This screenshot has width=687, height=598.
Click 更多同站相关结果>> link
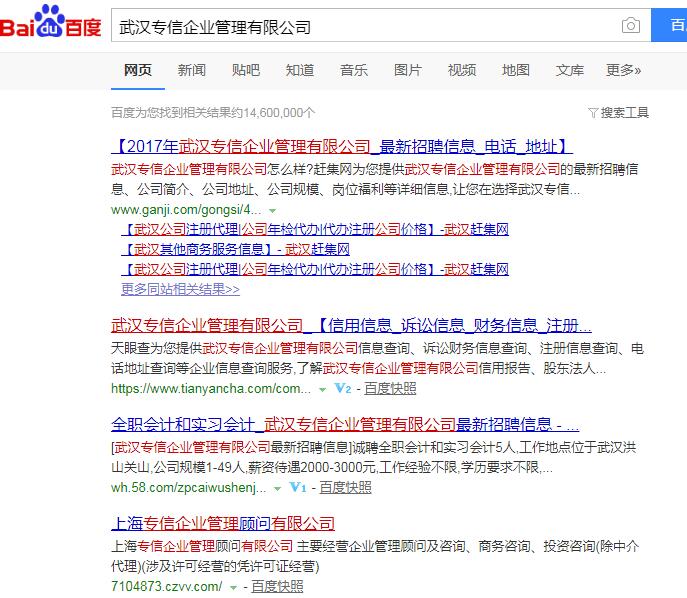pyautogui.click(x=181, y=289)
